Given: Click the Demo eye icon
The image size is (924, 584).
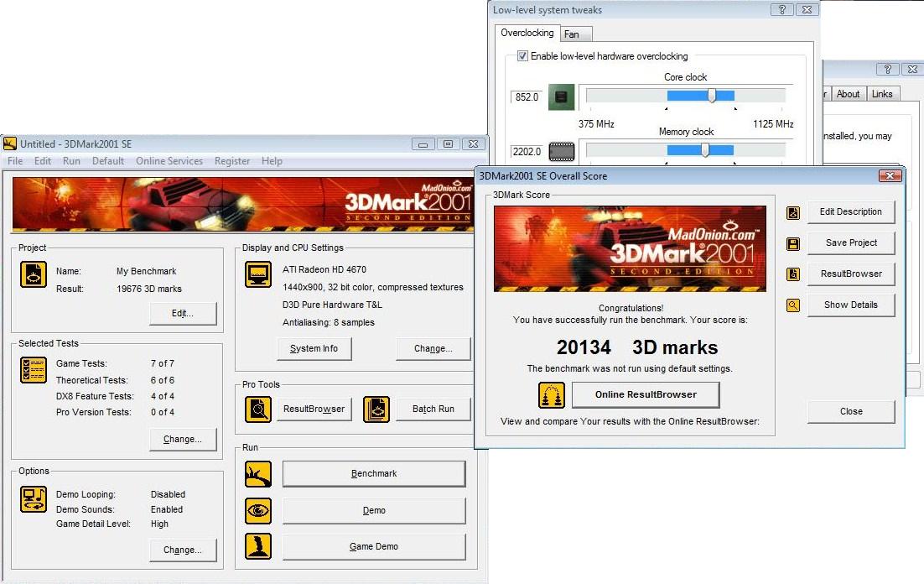Looking at the screenshot, I should 257,510.
